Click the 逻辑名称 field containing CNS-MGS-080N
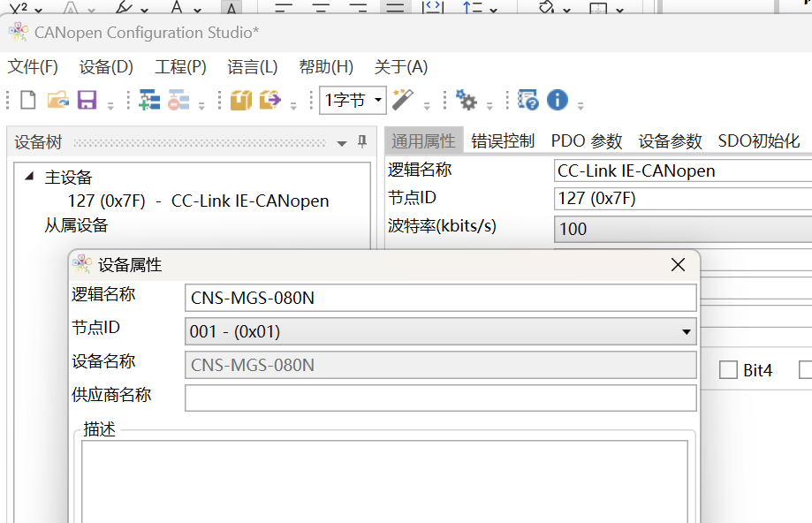This screenshot has height=523, width=812. point(440,298)
